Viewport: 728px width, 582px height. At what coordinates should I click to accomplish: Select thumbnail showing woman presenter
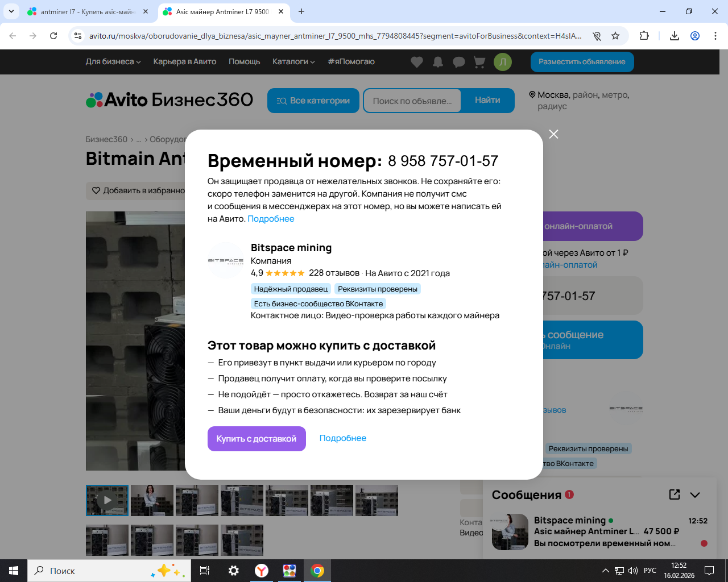pyautogui.click(x=152, y=500)
